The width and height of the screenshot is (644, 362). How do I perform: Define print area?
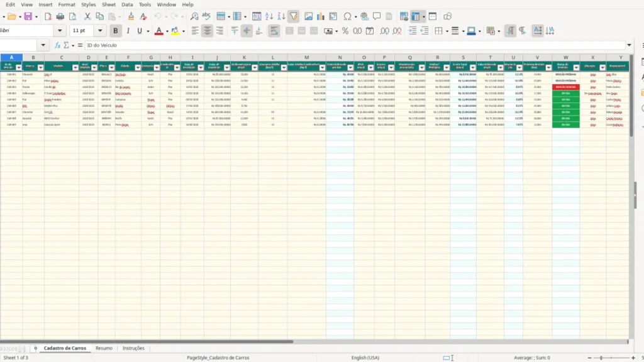tap(404, 16)
